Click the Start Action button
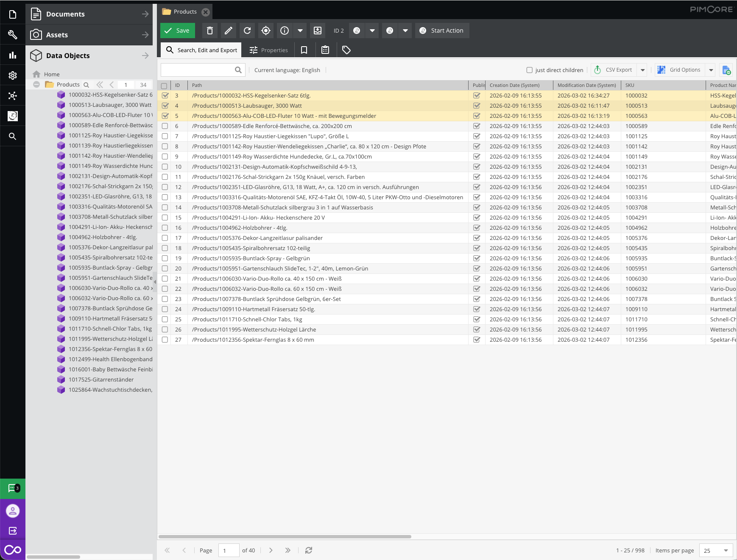This screenshot has width=737, height=560. pyautogui.click(x=442, y=31)
